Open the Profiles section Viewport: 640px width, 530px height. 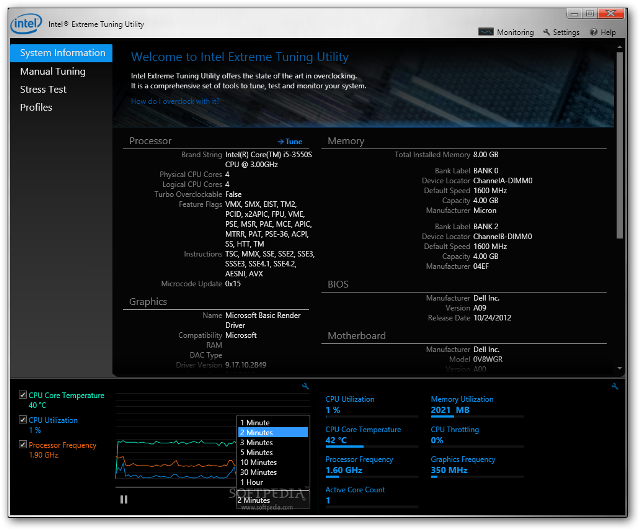(36, 107)
